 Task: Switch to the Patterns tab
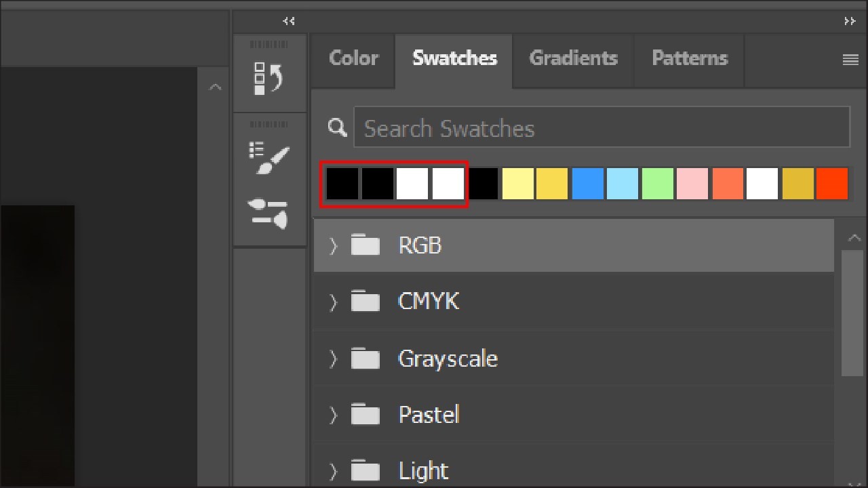(689, 59)
